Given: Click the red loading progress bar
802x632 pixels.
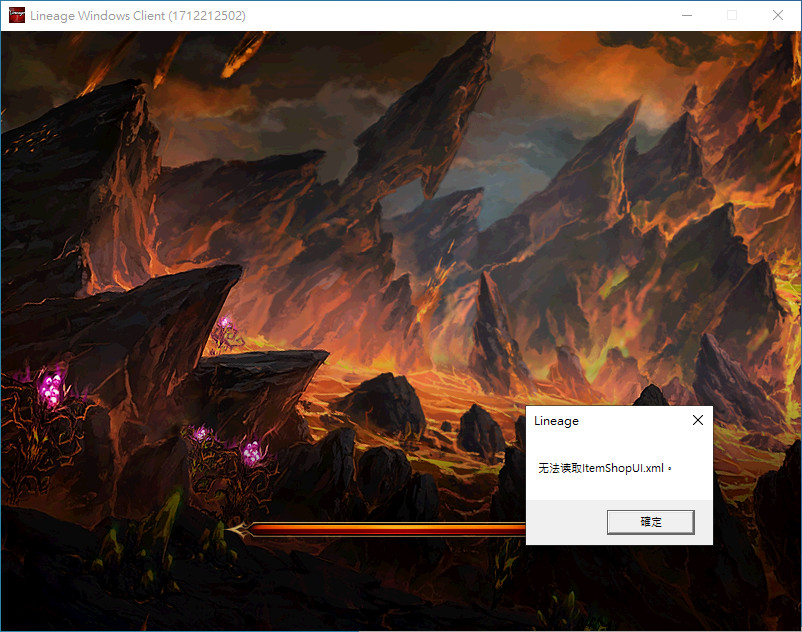Looking at the screenshot, I should [376, 529].
